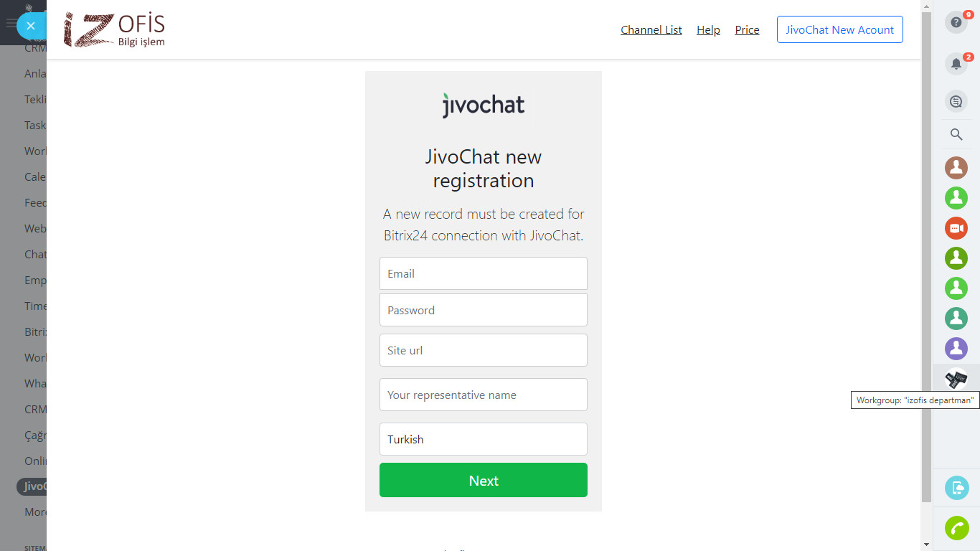Open the green phone dialer icon
This screenshot has width=980, height=551.
(x=956, y=528)
